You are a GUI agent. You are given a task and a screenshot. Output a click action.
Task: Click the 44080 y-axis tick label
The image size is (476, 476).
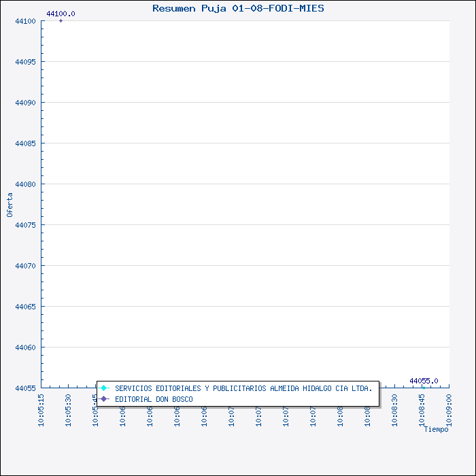[25, 184]
